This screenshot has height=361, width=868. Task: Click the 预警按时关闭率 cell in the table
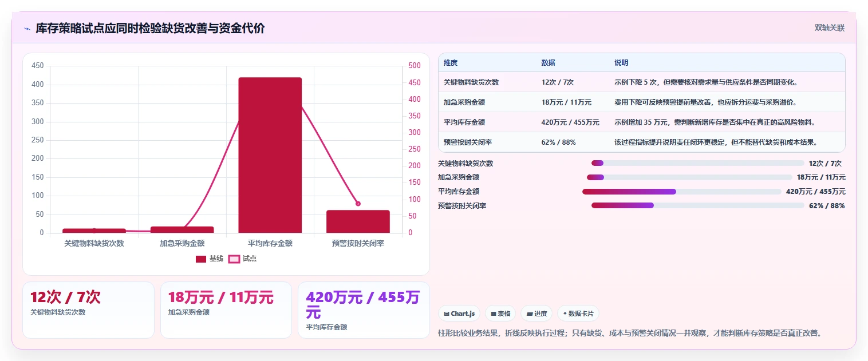coord(468,142)
